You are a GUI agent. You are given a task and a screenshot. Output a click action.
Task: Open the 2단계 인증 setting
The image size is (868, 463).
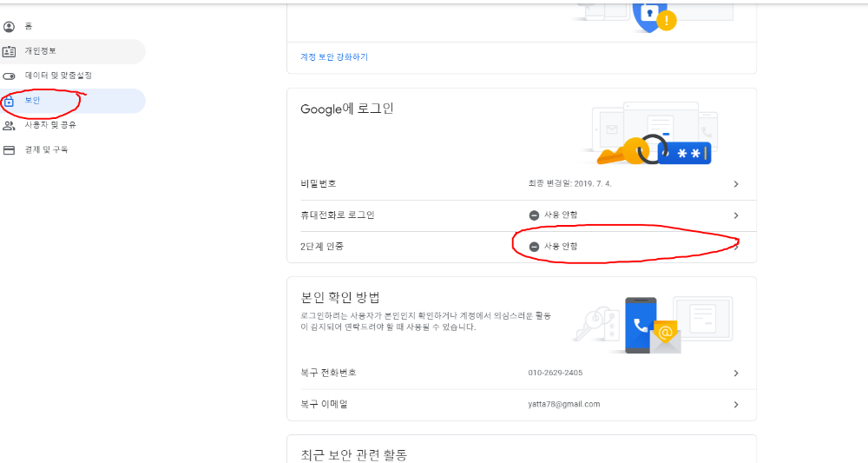pyautogui.click(x=522, y=247)
